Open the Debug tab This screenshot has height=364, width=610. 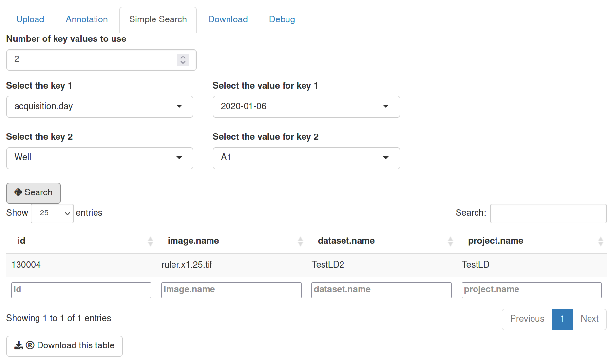[282, 19]
